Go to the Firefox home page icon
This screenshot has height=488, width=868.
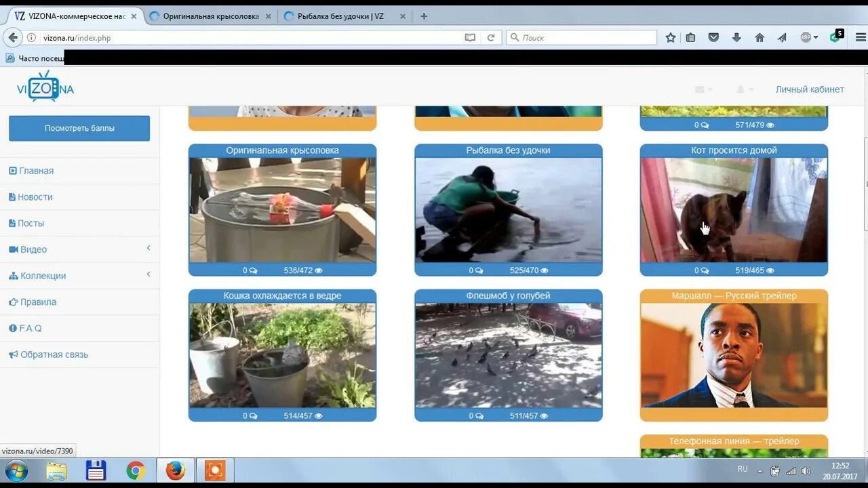pos(759,38)
